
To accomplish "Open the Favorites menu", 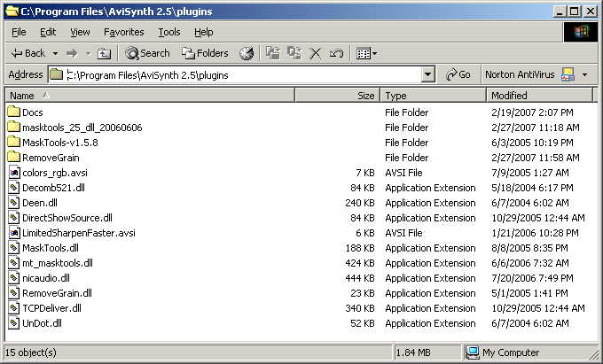I will coord(124,32).
